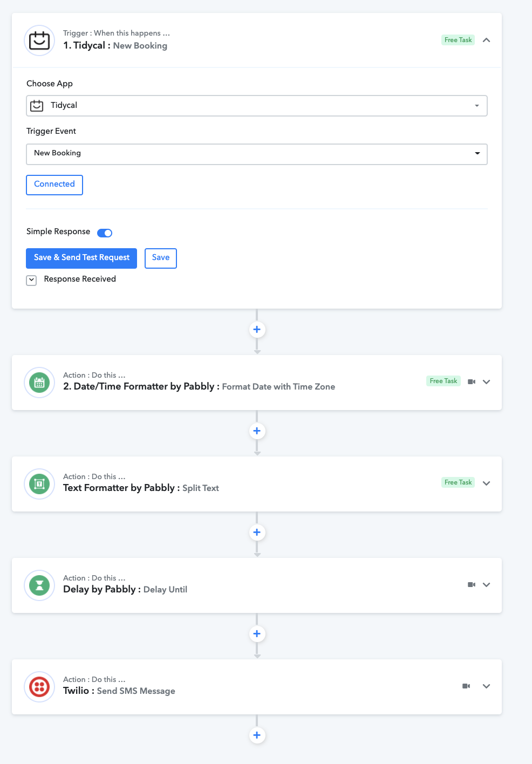Click 'Twilio : Send SMS Message' title
Image resolution: width=532 pixels, height=764 pixels.
[119, 691]
